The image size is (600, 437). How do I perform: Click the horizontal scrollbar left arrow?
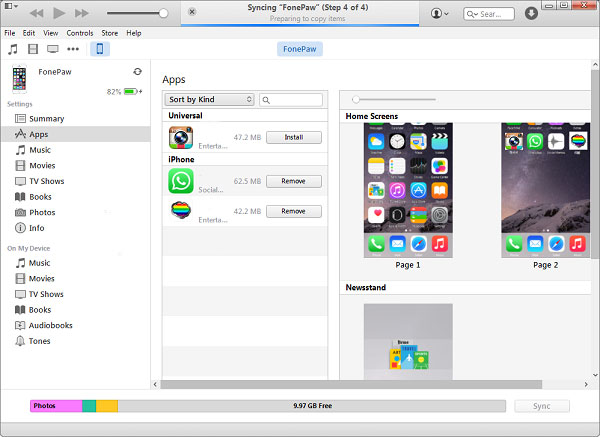tap(155, 384)
